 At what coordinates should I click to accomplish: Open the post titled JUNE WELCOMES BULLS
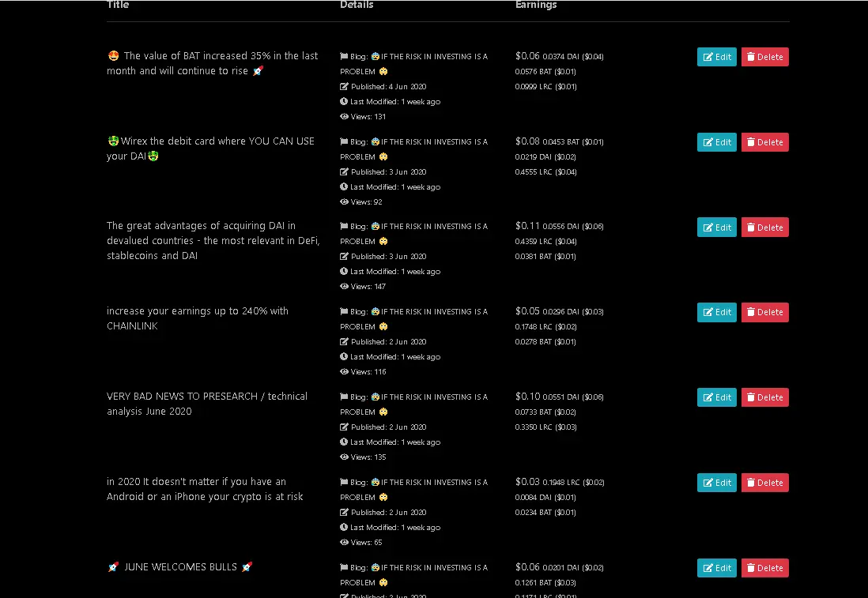pyautogui.click(x=180, y=567)
